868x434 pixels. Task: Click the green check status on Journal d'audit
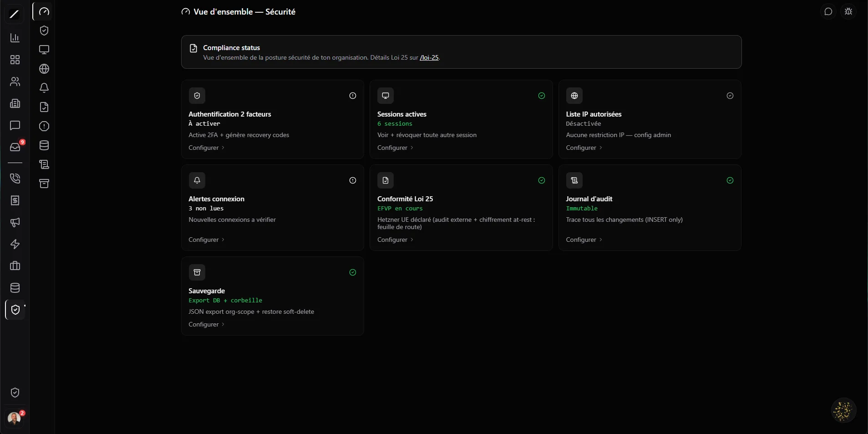click(x=730, y=180)
